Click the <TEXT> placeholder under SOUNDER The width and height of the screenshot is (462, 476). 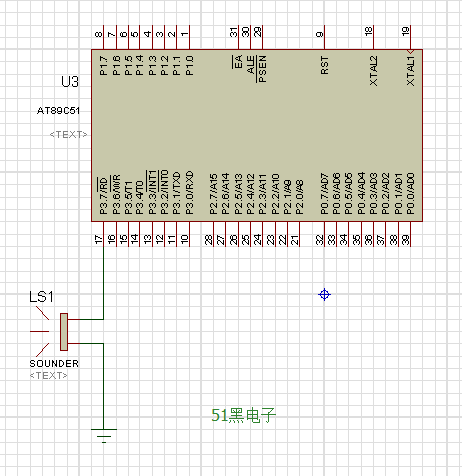pos(49,375)
